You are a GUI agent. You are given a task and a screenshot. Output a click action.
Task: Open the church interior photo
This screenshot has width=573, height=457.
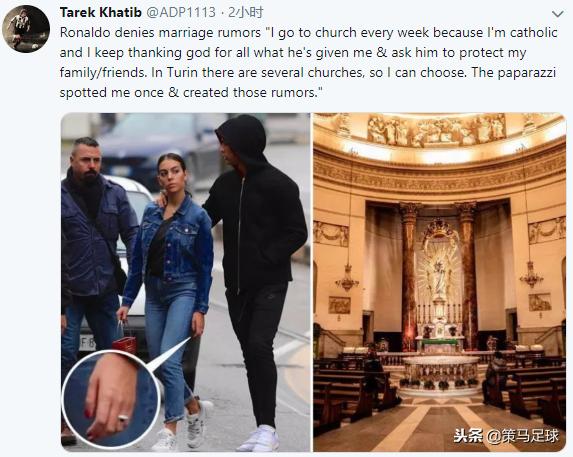coord(440,282)
